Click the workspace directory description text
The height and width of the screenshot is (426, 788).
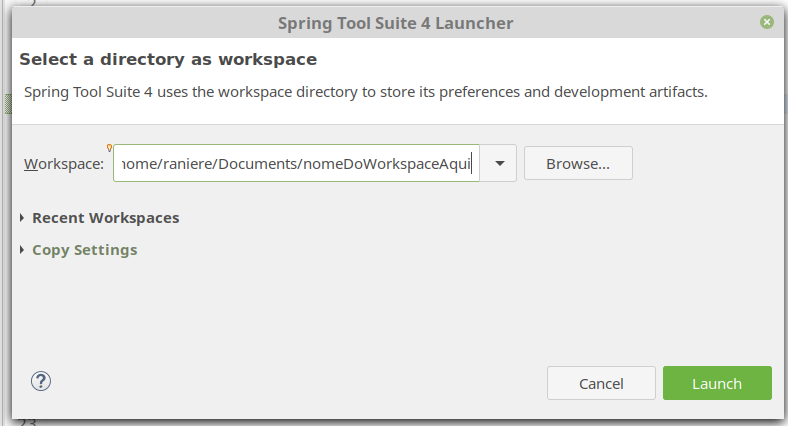365,92
